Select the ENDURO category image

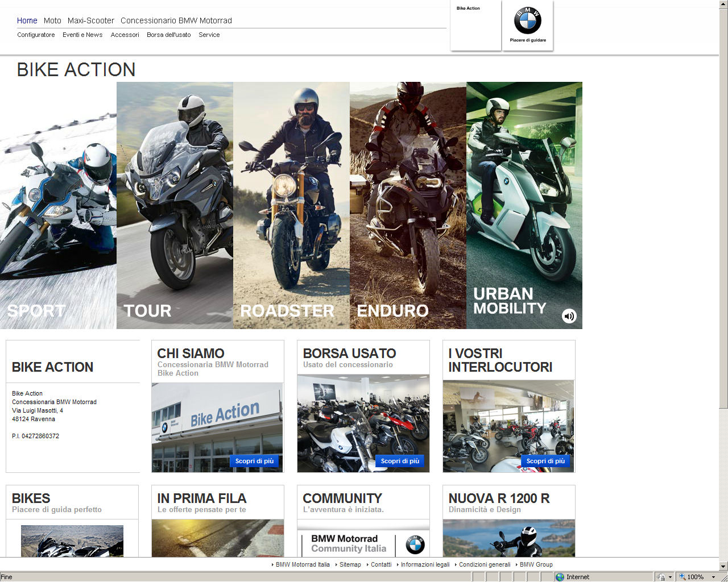click(408, 205)
